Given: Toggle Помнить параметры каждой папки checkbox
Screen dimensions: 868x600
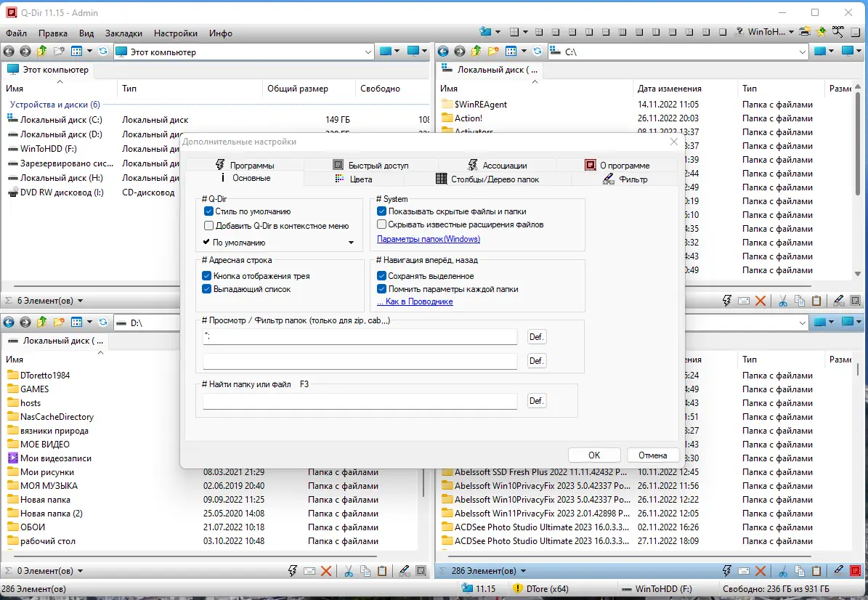Looking at the screenshot, I should [x=381, y=289].
